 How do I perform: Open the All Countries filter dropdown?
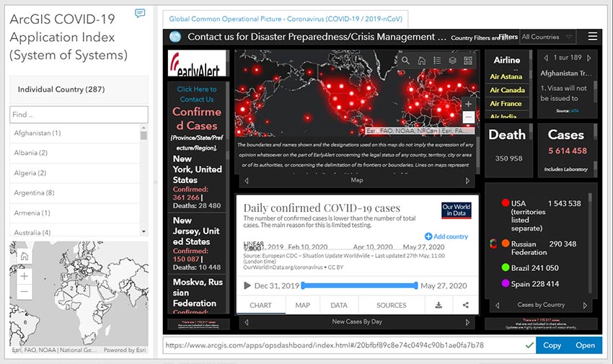[547, 37]
